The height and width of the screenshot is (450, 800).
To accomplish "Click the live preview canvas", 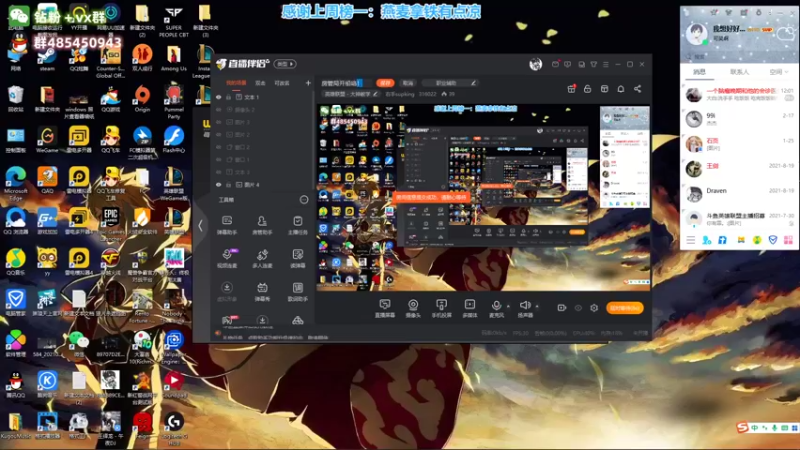I will 483,198.
